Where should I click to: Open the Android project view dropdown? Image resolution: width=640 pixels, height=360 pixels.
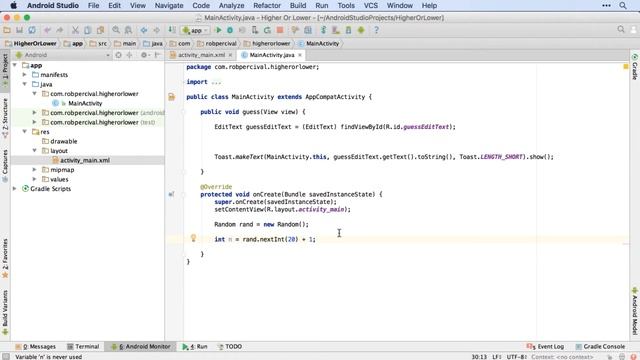[62, 55]
